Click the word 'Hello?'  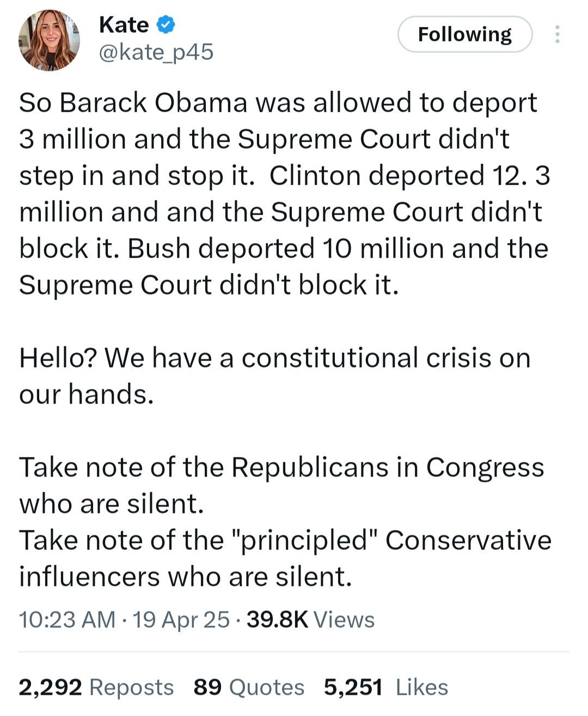[58, 358]
